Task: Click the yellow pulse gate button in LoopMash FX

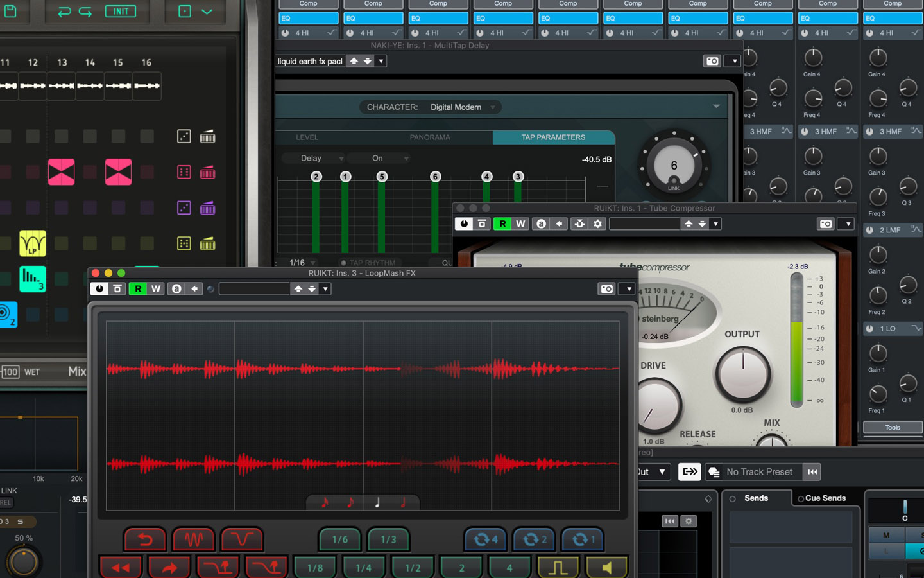Action: 558,568
